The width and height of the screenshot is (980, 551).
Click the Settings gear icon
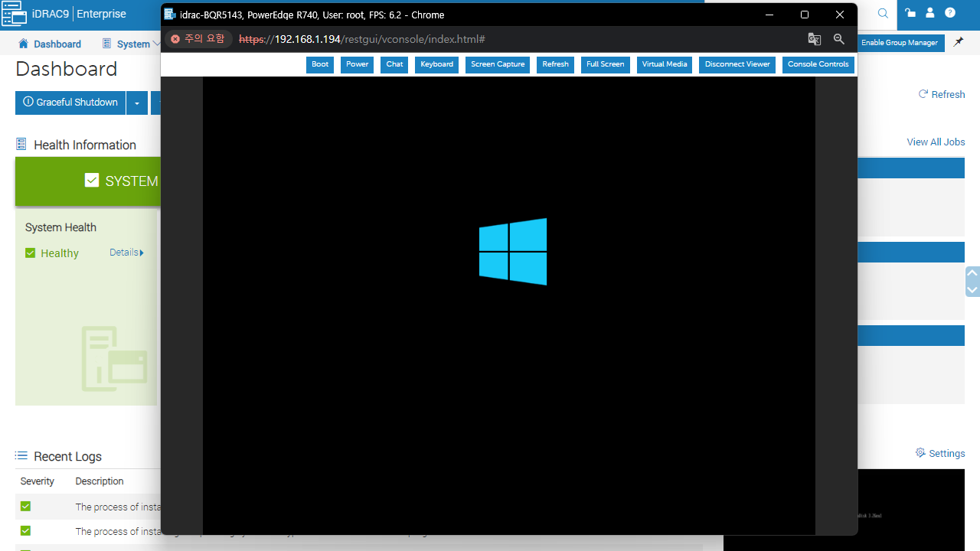pyautogui.click(x=920, y=453)
